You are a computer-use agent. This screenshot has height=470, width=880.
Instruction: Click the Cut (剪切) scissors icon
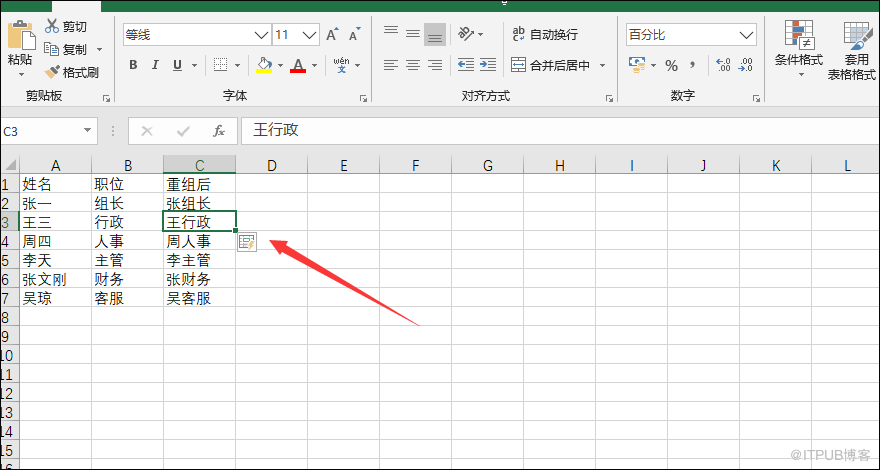pos(52,26)
